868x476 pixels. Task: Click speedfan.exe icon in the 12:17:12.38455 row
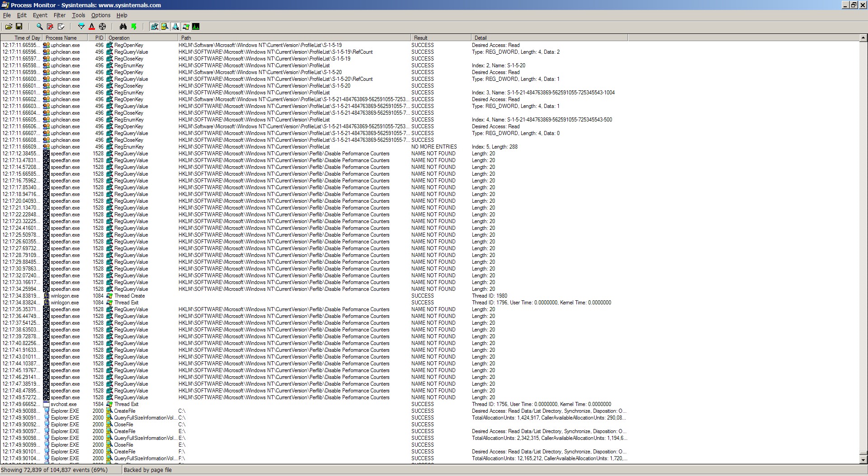46,154
